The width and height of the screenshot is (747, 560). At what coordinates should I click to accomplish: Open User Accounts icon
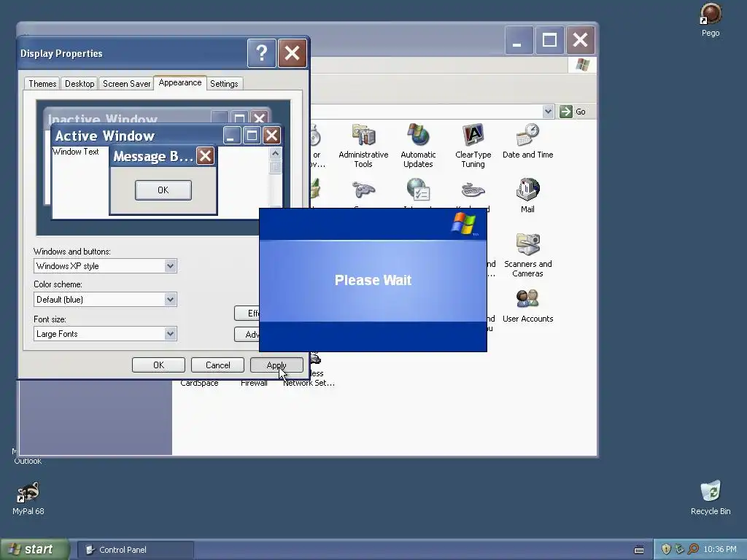point(527,305)
